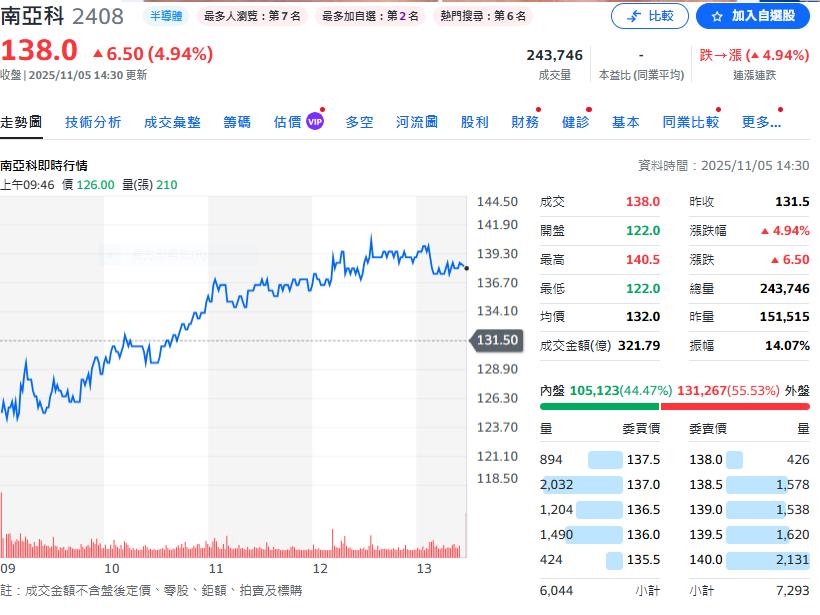820x615 pixels.
Task: Switch to the 成交彙整 tab
Action: point(171,121)
